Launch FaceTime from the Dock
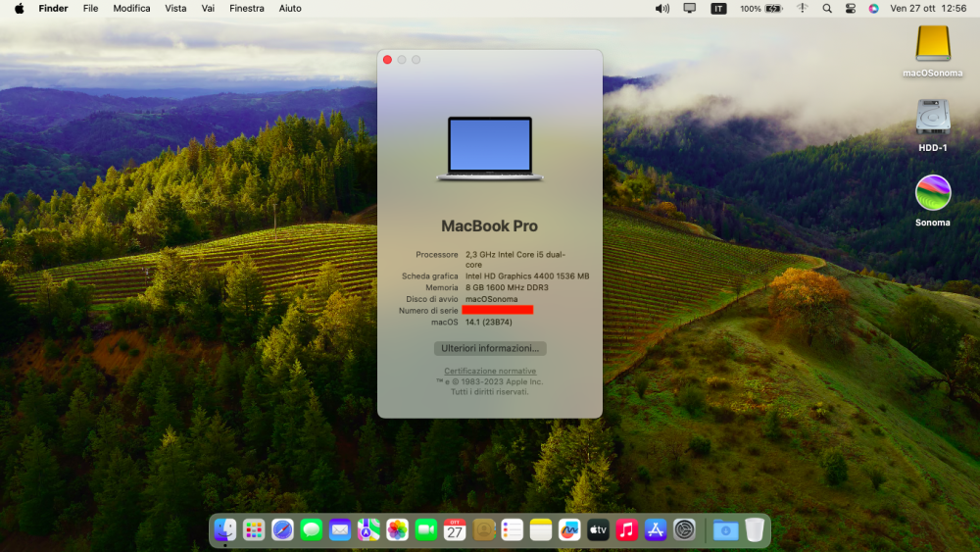This screenshot has width=980, height=552. (426, 530)
